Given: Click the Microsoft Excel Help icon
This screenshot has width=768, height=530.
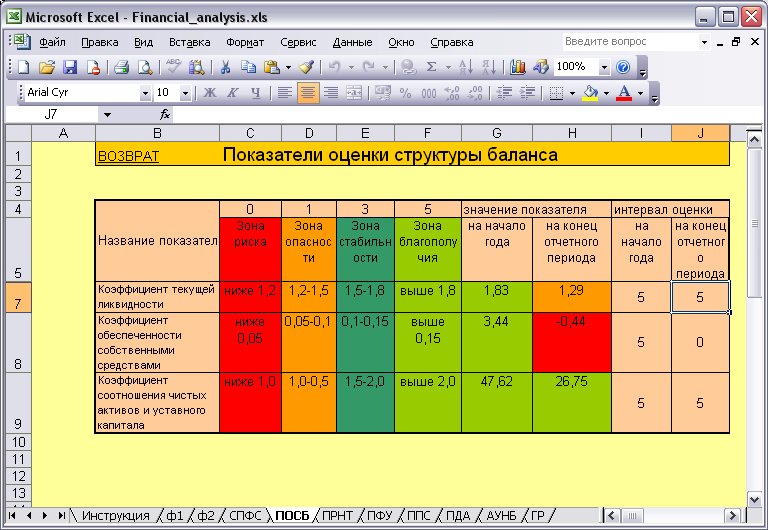Looking at the screenshot, I should pos(623,67).
